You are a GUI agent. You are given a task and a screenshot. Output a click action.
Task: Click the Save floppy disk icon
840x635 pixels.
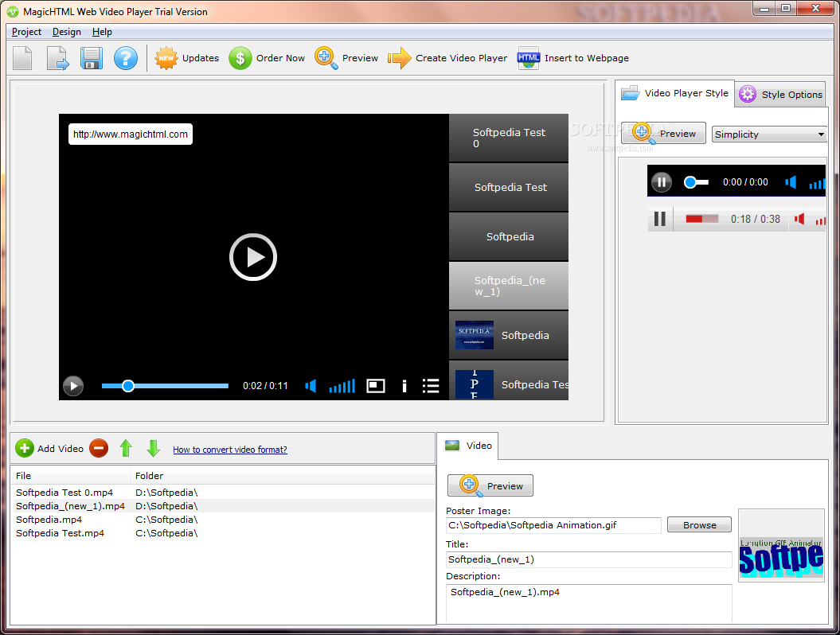click(x=91, y=58)
